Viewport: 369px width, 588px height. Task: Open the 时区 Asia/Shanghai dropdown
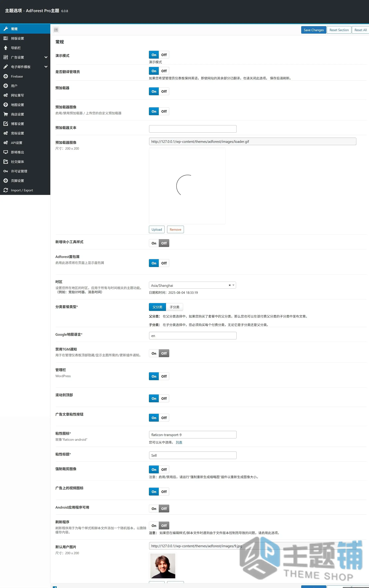pos(192,285)
